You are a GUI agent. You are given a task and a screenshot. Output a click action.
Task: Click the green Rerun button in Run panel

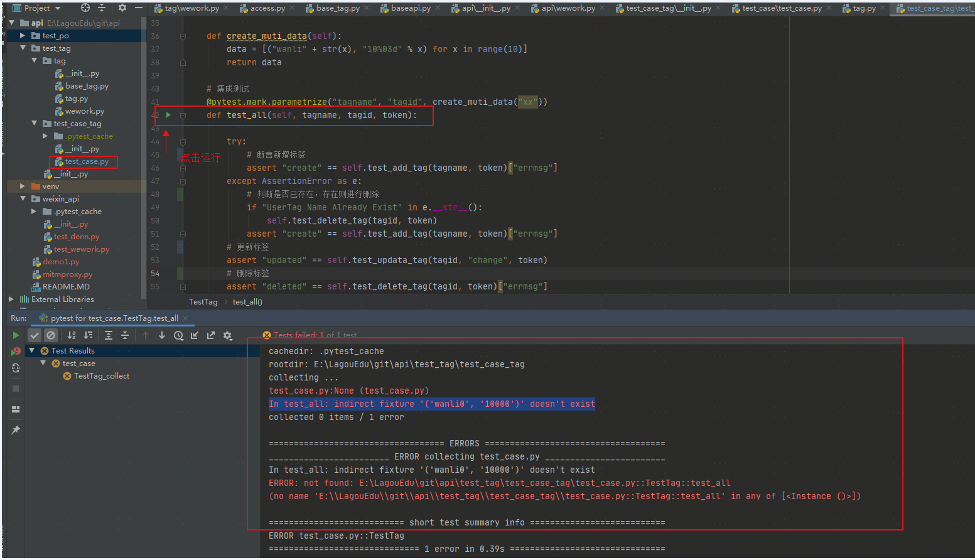pos(16,335)
